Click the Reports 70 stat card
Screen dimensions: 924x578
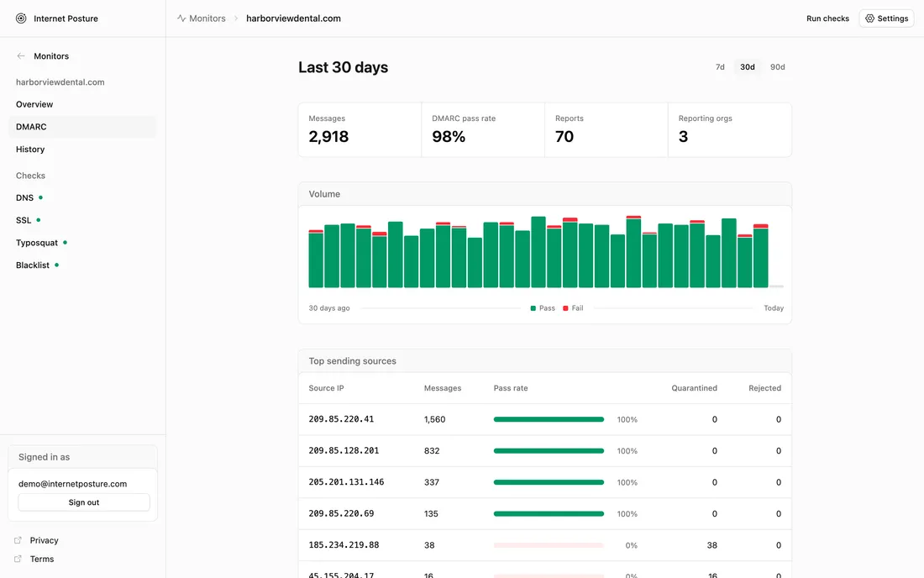coord(606,129)
